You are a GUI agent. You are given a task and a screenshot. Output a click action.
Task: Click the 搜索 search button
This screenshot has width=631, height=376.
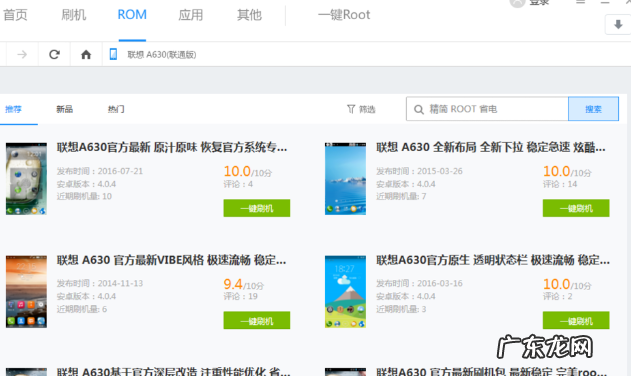coord(594,109)
